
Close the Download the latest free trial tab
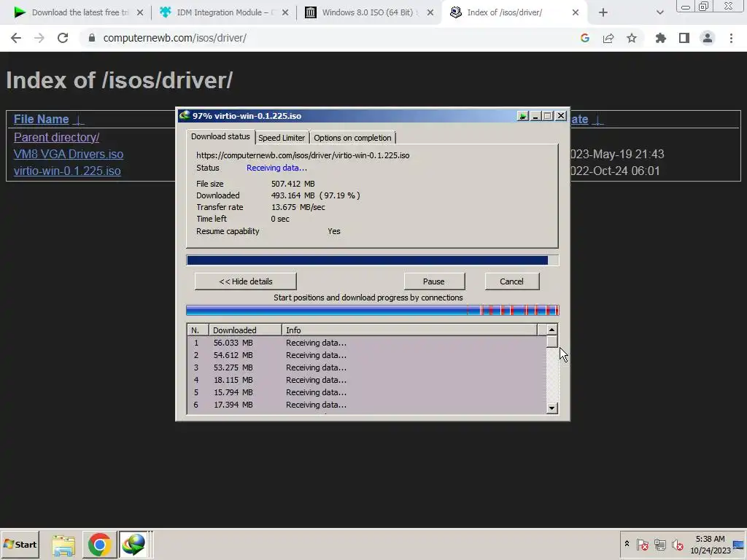click(x=140, y=13)
